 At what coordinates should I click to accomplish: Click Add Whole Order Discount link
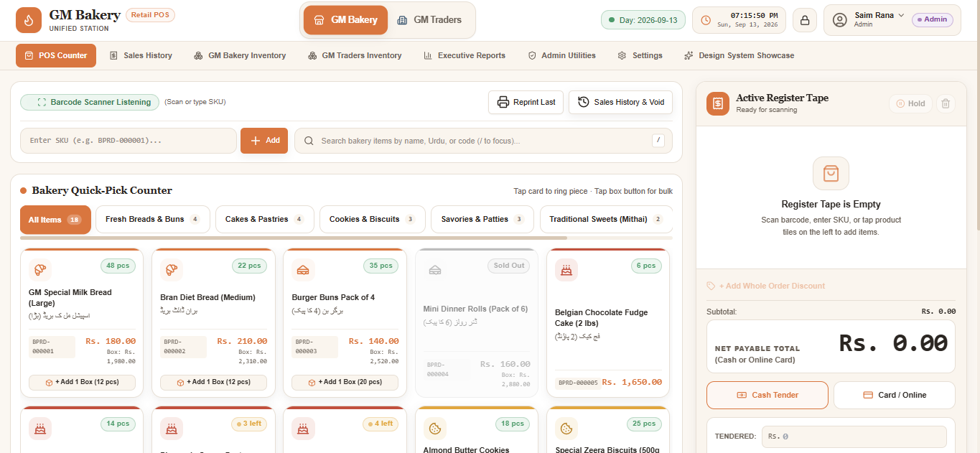tap(772, 286)
